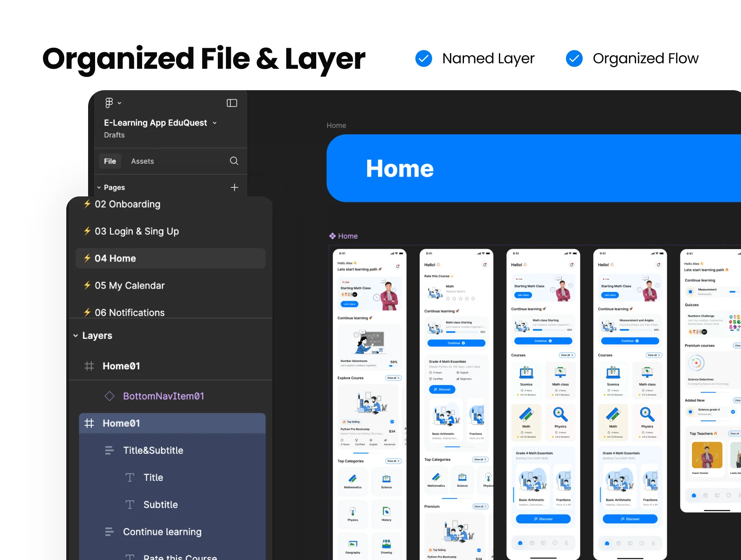The image size is (741, 560).
Task: Click the Scenice course card in third screen
Action: point(526,381)
